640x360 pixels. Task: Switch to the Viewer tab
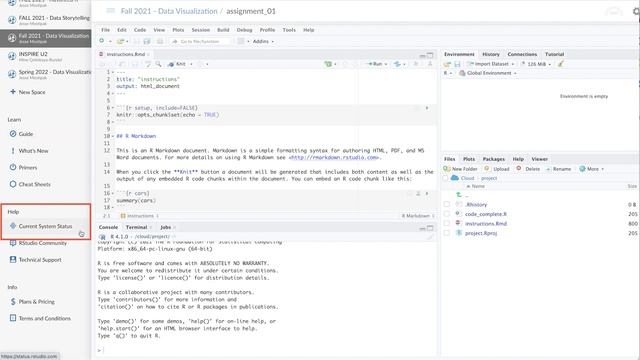[x=539, y=159]
